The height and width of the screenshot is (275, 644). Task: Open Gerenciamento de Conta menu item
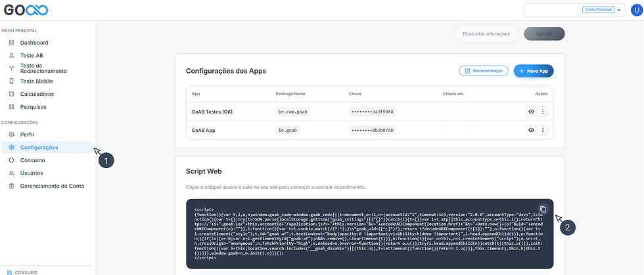[x=52, y=186]
